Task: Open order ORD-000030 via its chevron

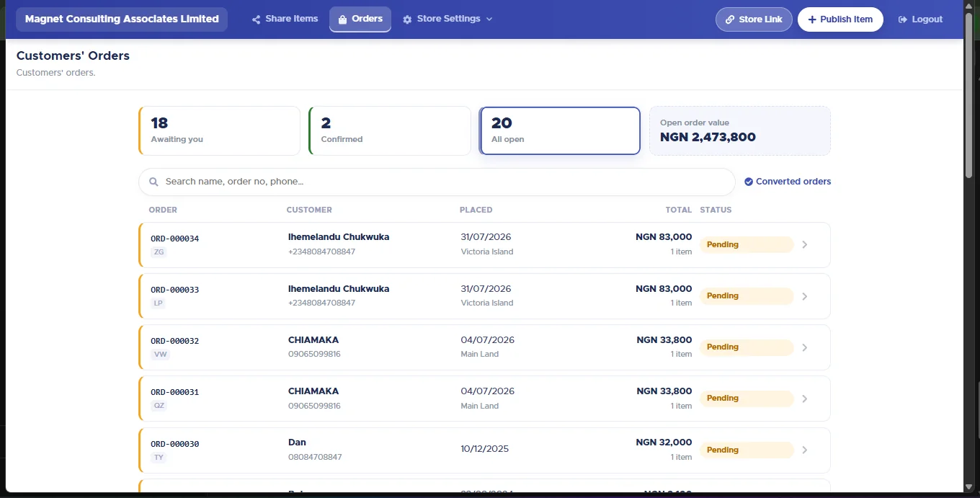Action: [805, 450]
